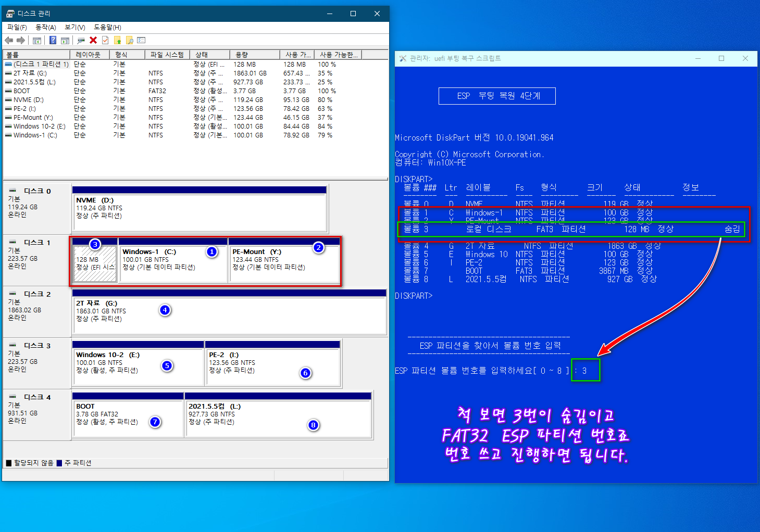
Task: Click the 디스크 0 disk icon in graphical view
Action: point(13,191)
